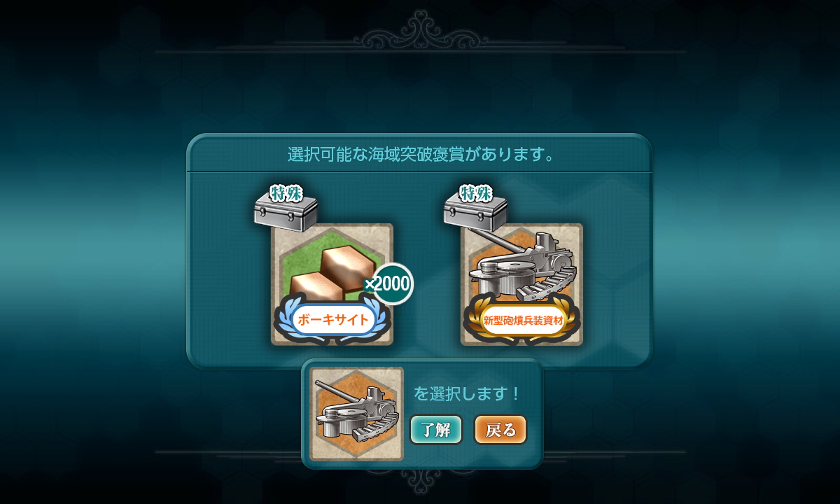Click the 選択可能な海域突破褒賞があります header
The height and width of the screenshot is (504, 840).
(x=421, y=154)
